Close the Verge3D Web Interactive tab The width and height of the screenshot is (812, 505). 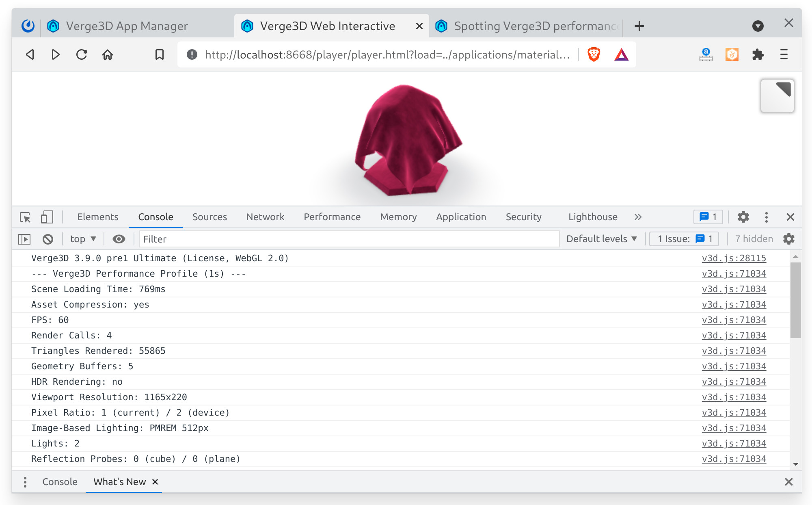419,26
